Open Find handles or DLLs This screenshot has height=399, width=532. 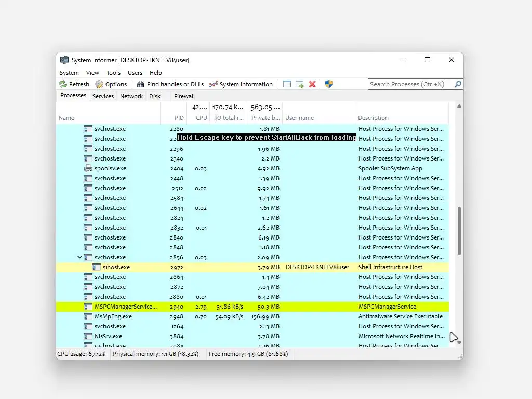pyautogui.click(x=170, y=84)
